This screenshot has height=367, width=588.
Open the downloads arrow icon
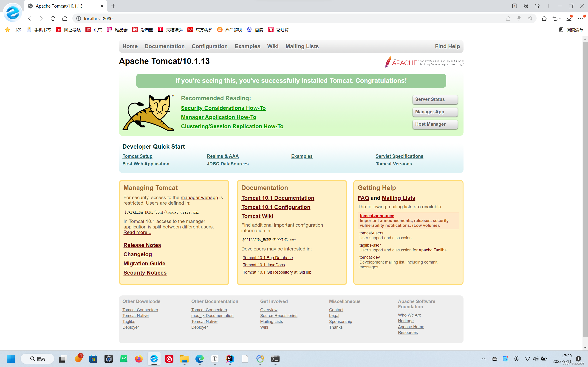[x=569, y=18]
